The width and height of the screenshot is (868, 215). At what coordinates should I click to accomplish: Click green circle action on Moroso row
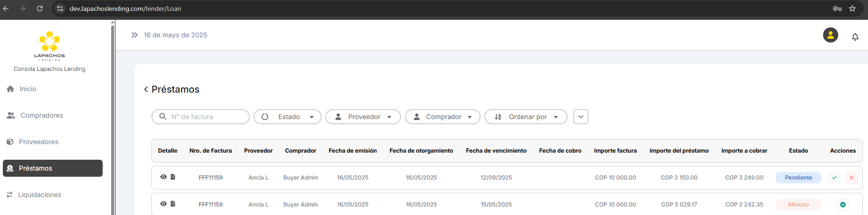click(843, 205)
